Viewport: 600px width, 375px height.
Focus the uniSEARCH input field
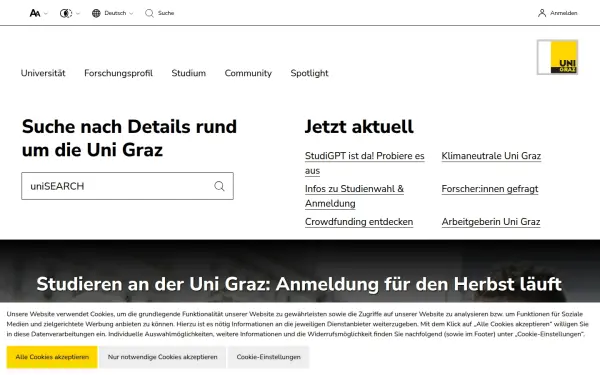pos(127,186)
